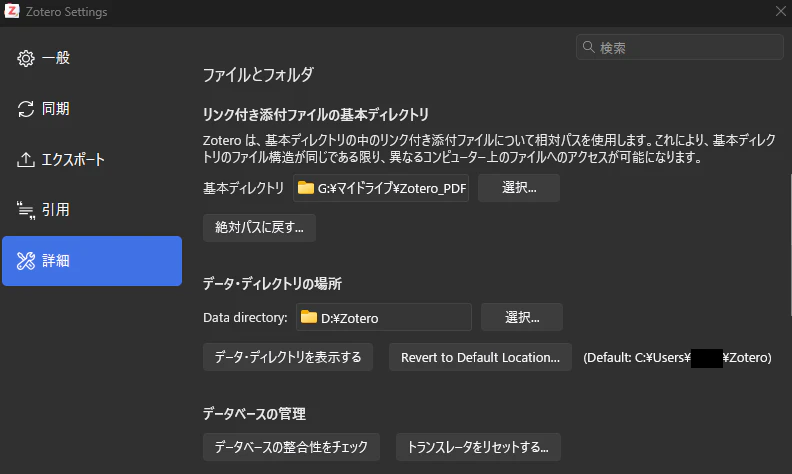Open the 同期 (Sync) settings pane
This screenshot has height=474, width=792.
(92, 109)
